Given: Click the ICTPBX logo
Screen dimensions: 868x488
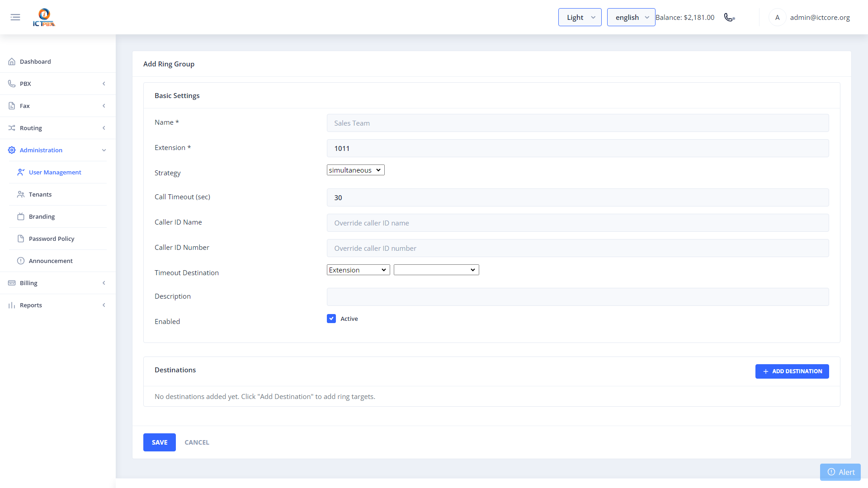Looking at the screenshot, I should 44,17.
